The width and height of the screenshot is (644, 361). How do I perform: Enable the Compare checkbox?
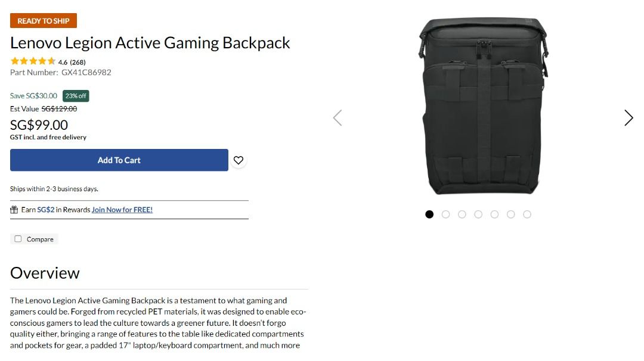click(x=18, y=239)
